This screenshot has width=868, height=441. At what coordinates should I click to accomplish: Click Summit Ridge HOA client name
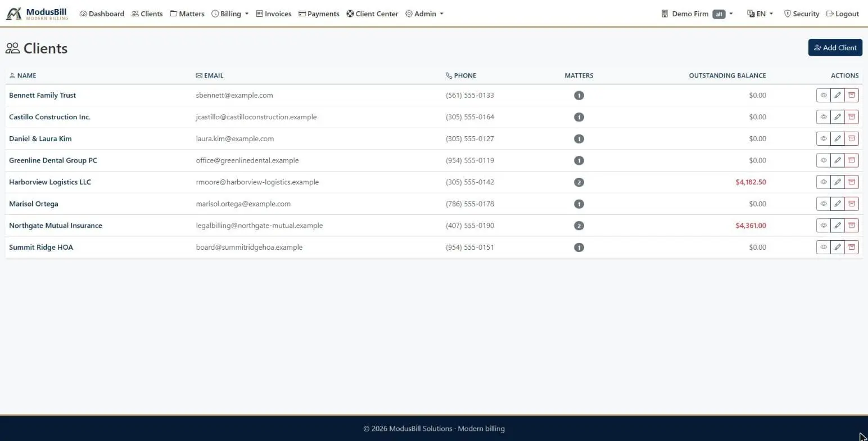pyautogui.click(x=41, y=247)
